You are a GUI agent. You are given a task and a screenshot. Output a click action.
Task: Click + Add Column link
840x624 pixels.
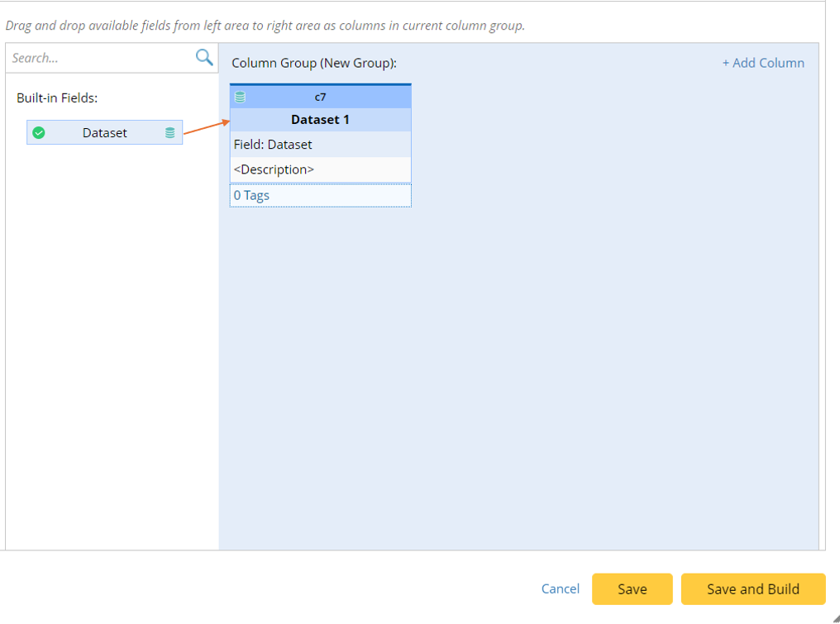762,63
